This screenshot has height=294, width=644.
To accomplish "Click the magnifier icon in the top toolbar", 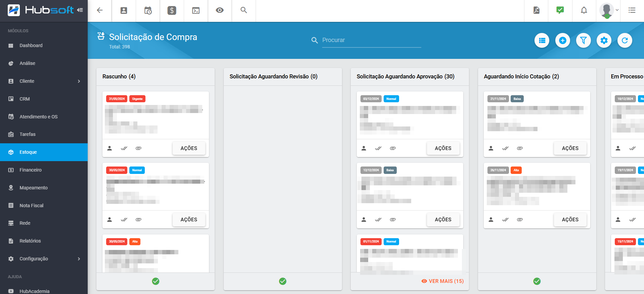I will coord(244,10).
